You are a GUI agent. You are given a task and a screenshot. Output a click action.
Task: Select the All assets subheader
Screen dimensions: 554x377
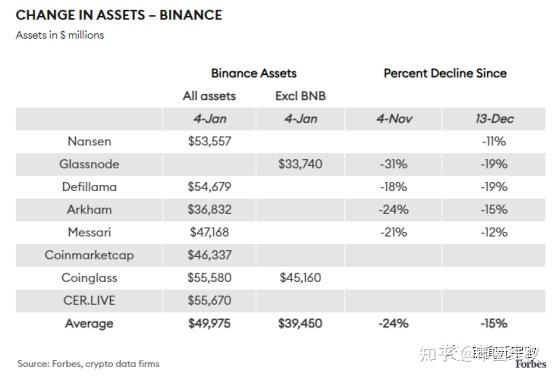[209, 96]
